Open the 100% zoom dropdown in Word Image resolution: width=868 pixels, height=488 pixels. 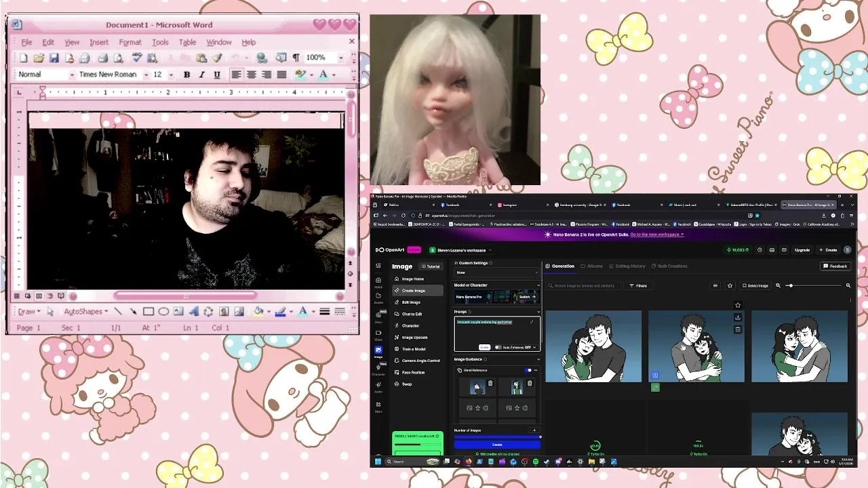coord(340,58)
